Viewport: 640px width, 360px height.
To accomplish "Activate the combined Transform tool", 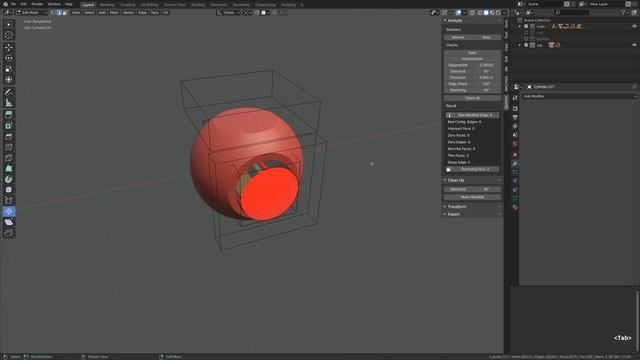I will (9, 80).
